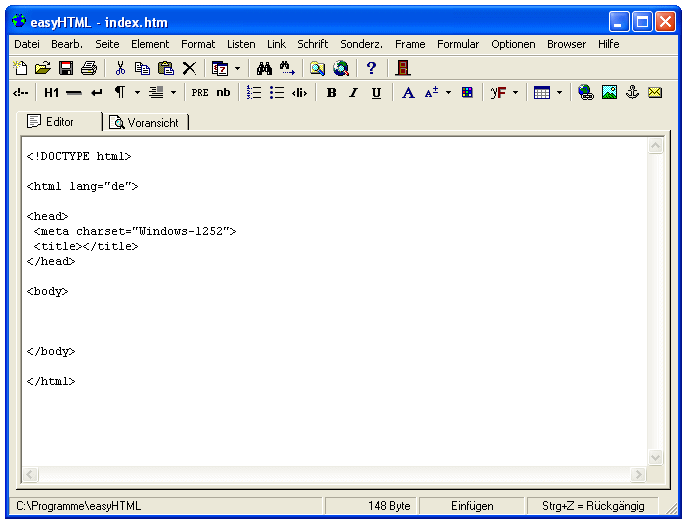687x524 pixels.
Task: Open a file with the folder icon
Action: (43, 68)
